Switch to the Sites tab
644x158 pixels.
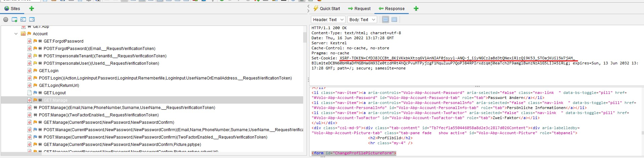12,9
